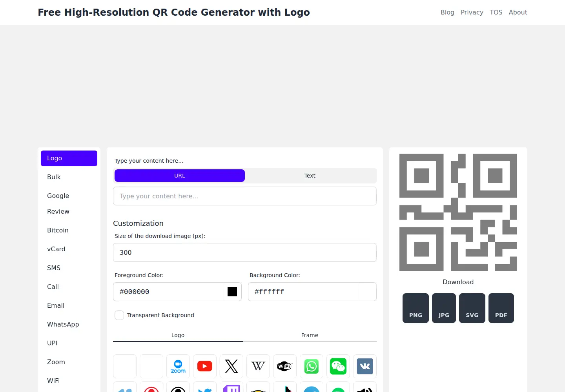Screen dimensions: 565x392
Task: Choose Call in the sidebar
Action: (x=69, y=287)
